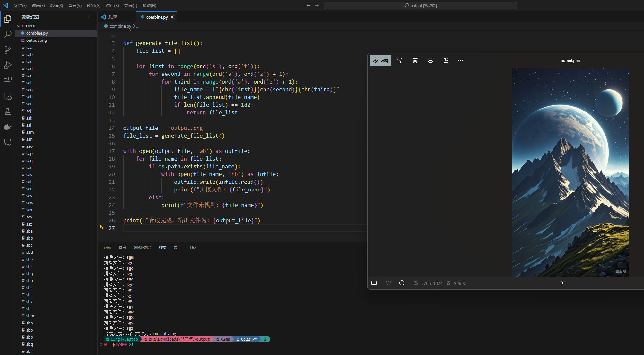Click the command center search box

pos(420,5)
